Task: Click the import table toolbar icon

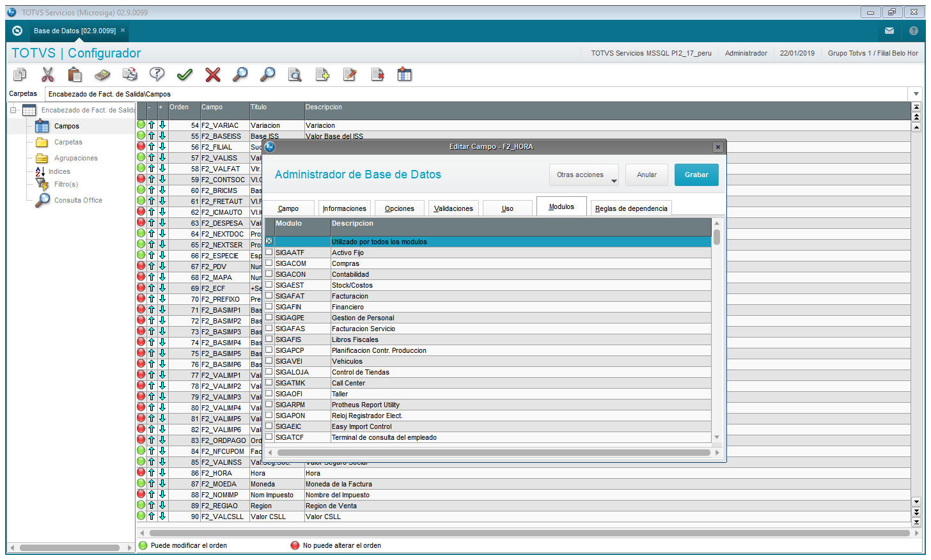Action: 405,75
